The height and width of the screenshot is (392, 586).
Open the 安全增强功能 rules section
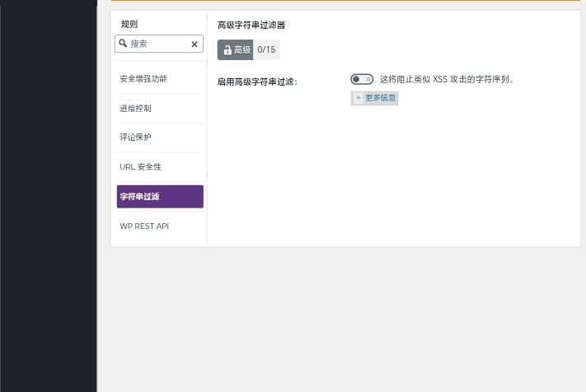tap(160, 79)
